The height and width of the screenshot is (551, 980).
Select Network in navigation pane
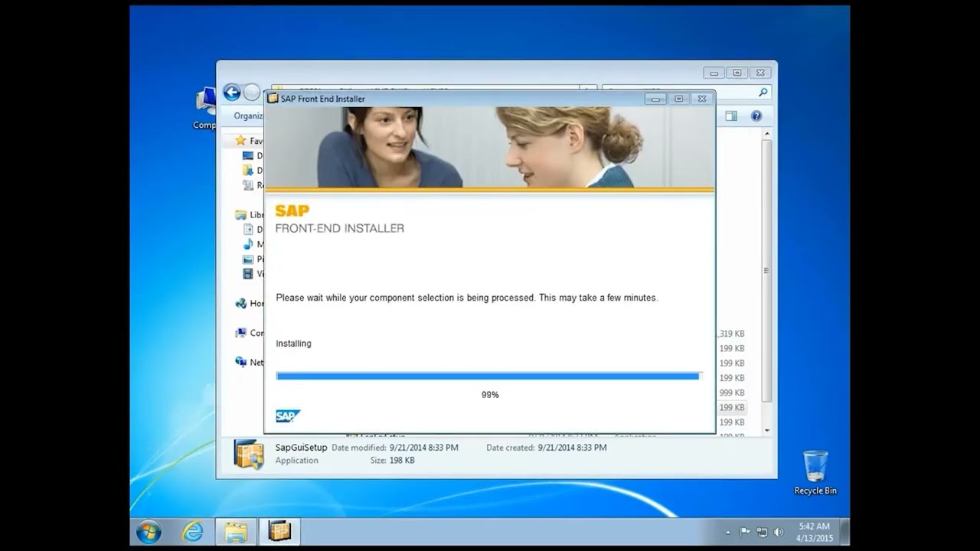coord(249,362)
